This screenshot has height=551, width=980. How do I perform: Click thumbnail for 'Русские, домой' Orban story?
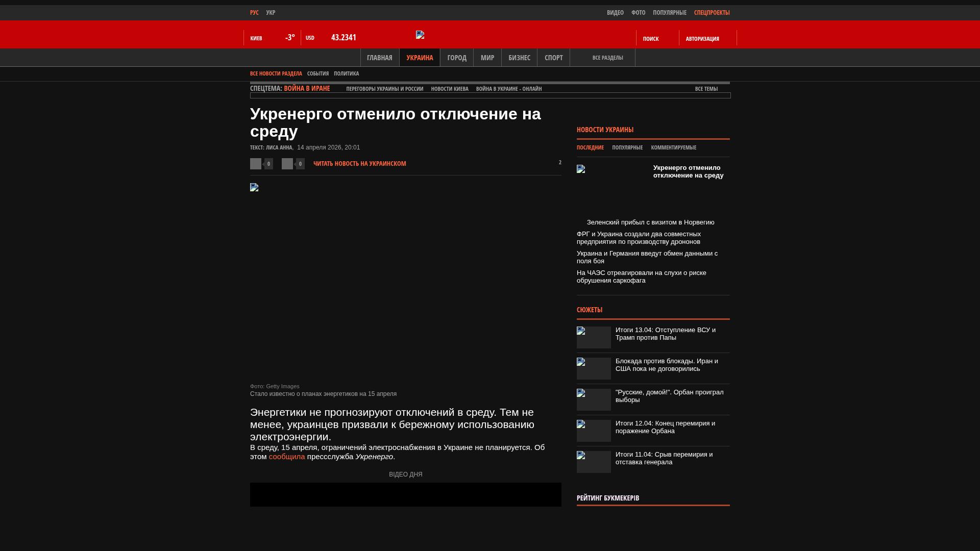click(x=594, y=399)
